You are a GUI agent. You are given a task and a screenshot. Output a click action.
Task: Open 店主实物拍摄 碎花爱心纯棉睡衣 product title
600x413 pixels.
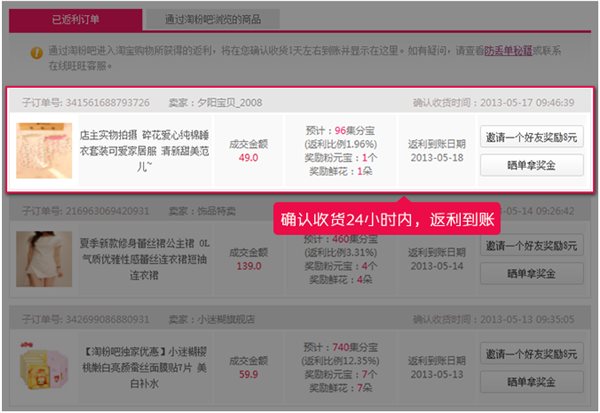145,151
